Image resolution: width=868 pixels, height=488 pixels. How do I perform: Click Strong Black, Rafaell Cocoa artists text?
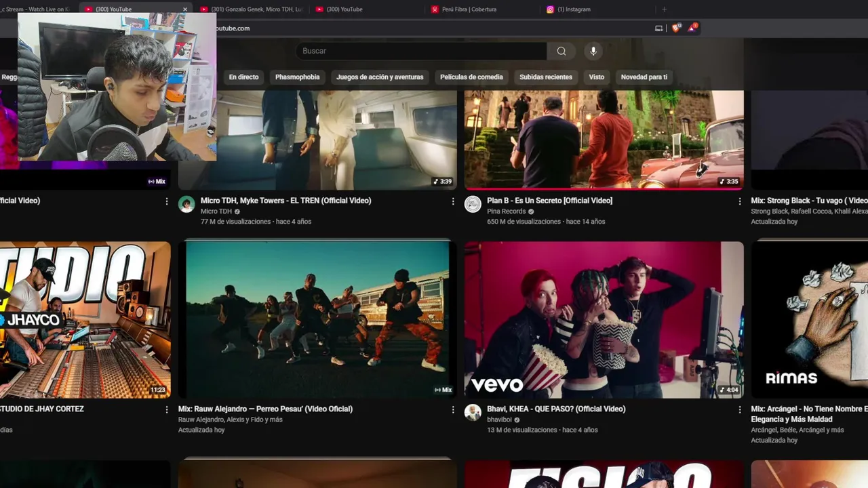[809, 211]
